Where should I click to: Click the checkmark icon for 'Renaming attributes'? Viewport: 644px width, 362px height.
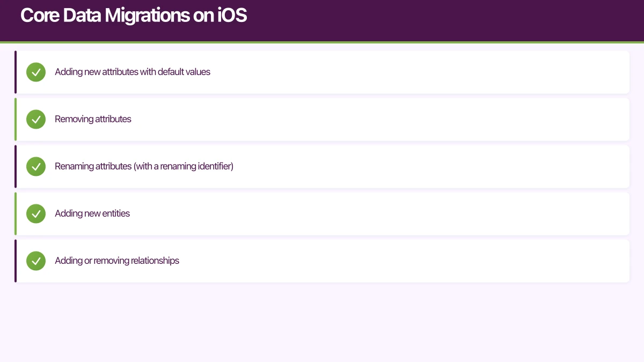pos(36,166)
